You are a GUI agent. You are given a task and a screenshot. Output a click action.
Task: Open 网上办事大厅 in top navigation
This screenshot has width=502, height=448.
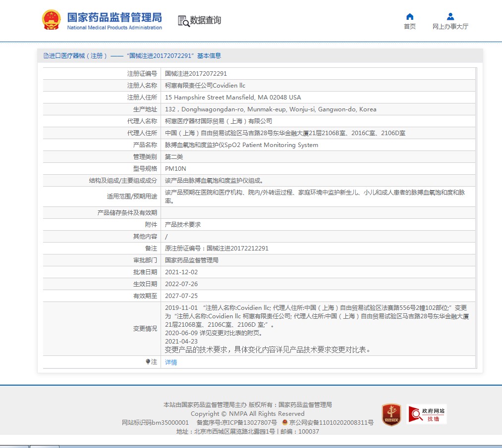pyautogui.click(x=450, y=27)
